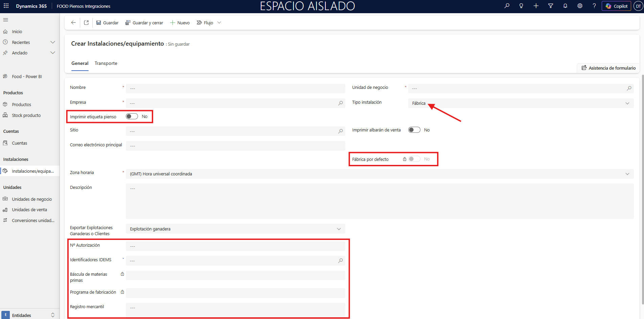Open Asistencia de formulario

click(608, 68)
